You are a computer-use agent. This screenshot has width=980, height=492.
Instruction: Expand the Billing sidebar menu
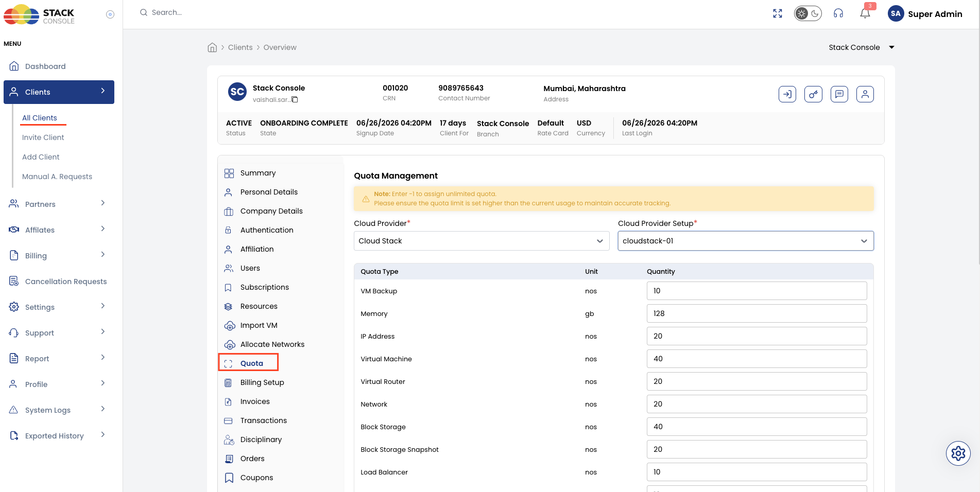point(59,256)
